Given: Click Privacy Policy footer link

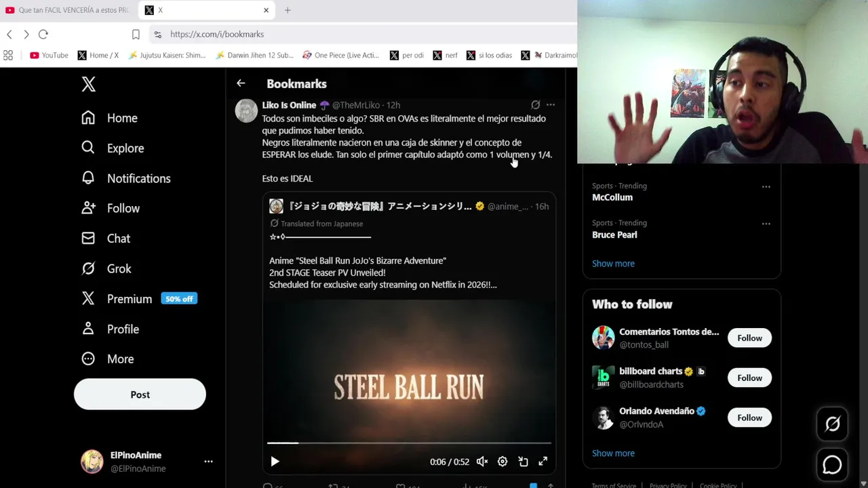Looking at the screenshot, I should point(668,485).
